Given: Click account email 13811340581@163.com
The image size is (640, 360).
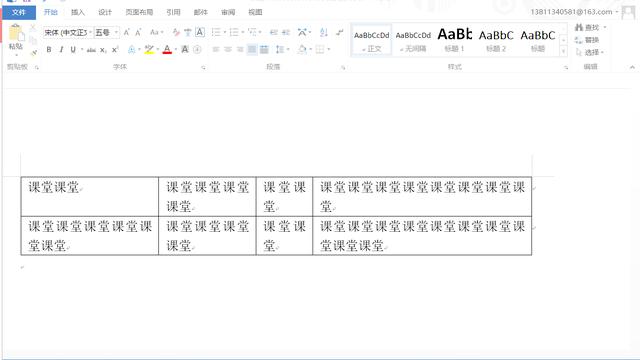Looking at the screenshot, I should click(571, 12).
